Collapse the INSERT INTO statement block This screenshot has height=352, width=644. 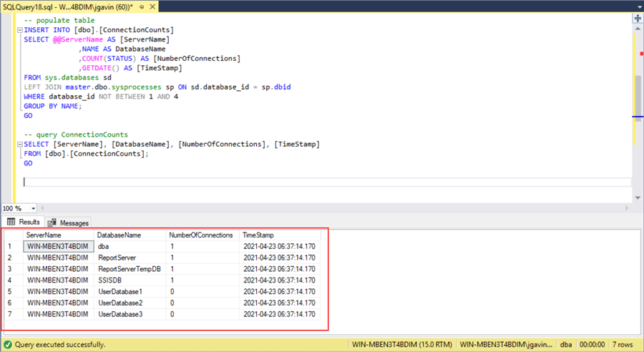tap(20, 30)
